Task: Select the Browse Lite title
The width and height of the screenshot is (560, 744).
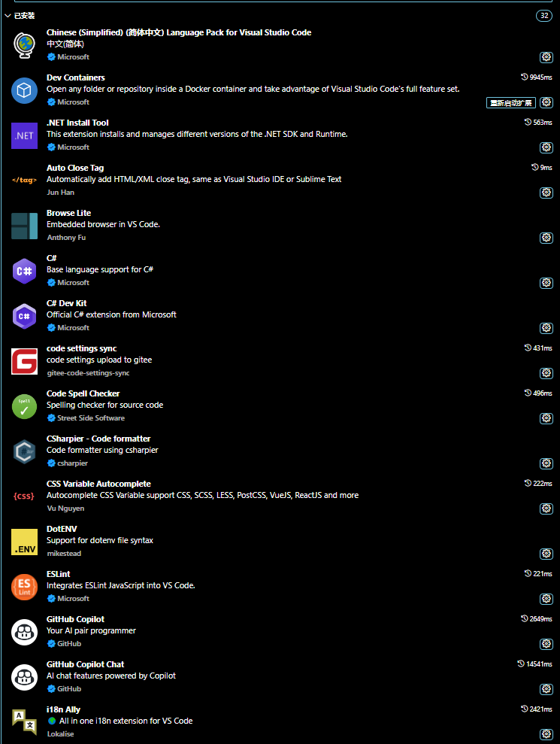Action: tap(68, 213)
